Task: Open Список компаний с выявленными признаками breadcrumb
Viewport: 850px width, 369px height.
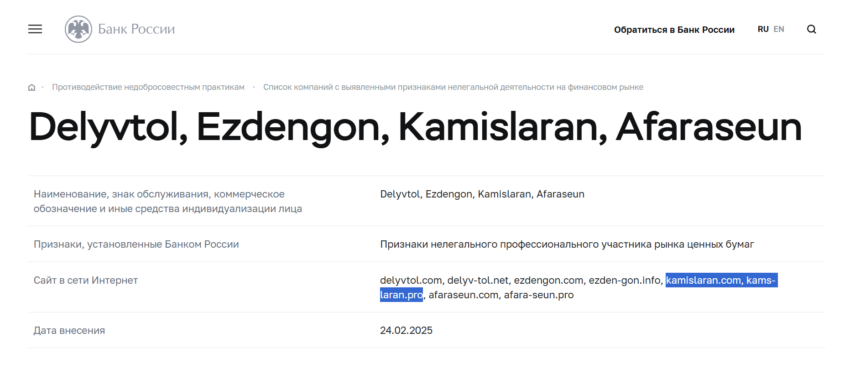Action: coord(453,87)
